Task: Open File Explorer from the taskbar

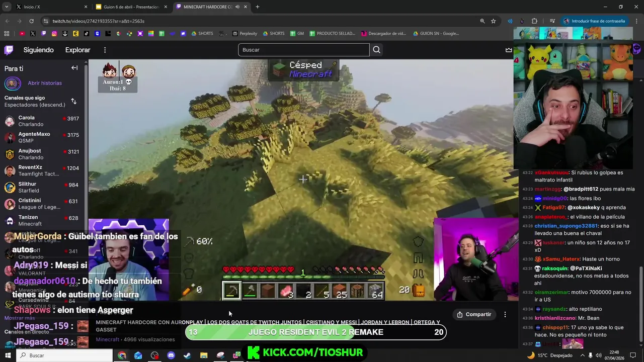Action: pos(204,355)
